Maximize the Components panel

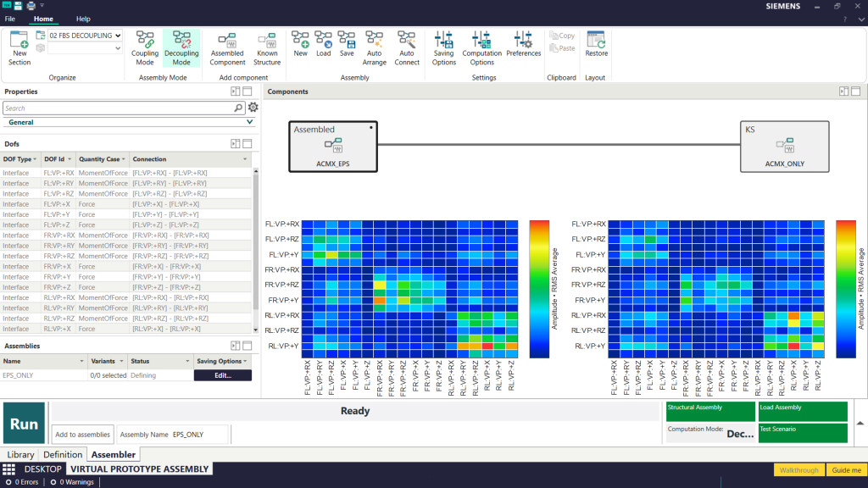tap(856, 91)
